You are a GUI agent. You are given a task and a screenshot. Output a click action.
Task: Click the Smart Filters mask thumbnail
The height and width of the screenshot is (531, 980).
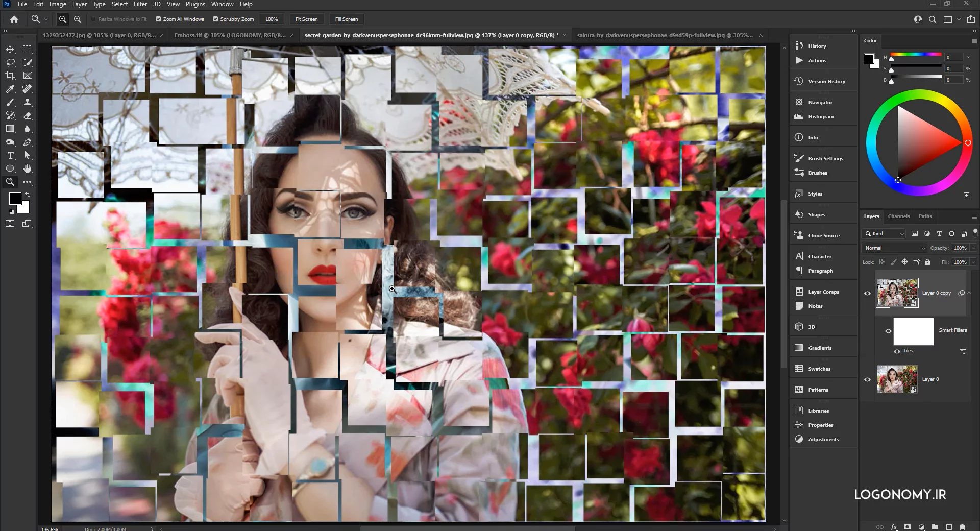tap(914, 331)
